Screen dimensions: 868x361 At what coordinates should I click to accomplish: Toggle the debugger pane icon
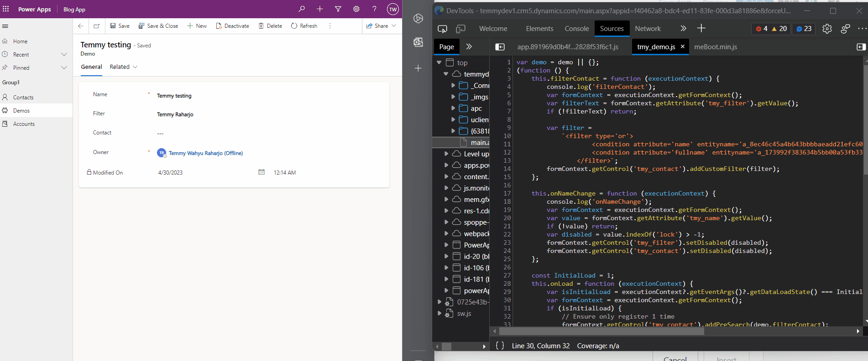[x=861, y=46]
